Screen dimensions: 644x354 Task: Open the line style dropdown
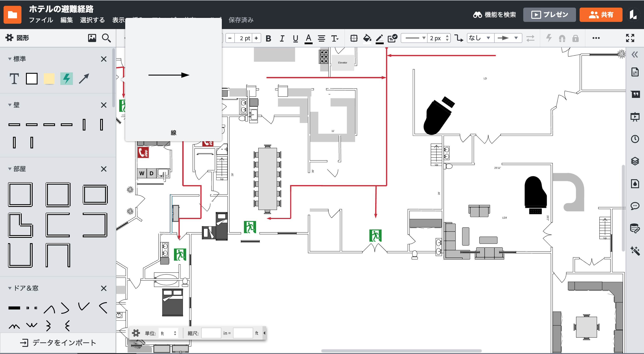pyautogui.click(x=414, y=38)
